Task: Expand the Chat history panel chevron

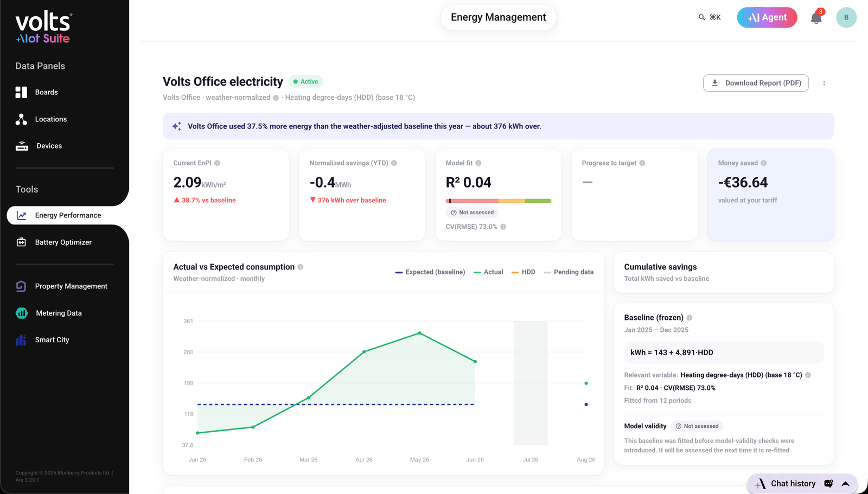Action: tap(846, 484)
